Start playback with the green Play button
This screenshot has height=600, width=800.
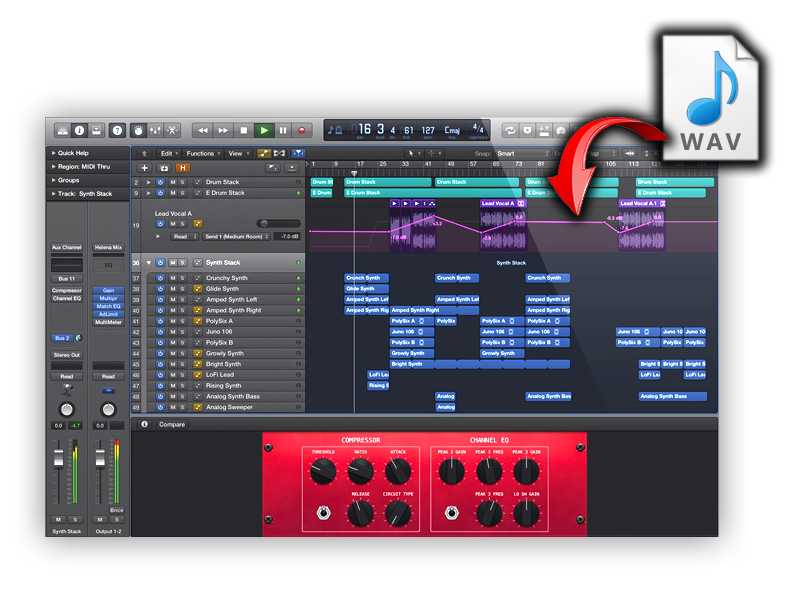(x=264, y=131)
